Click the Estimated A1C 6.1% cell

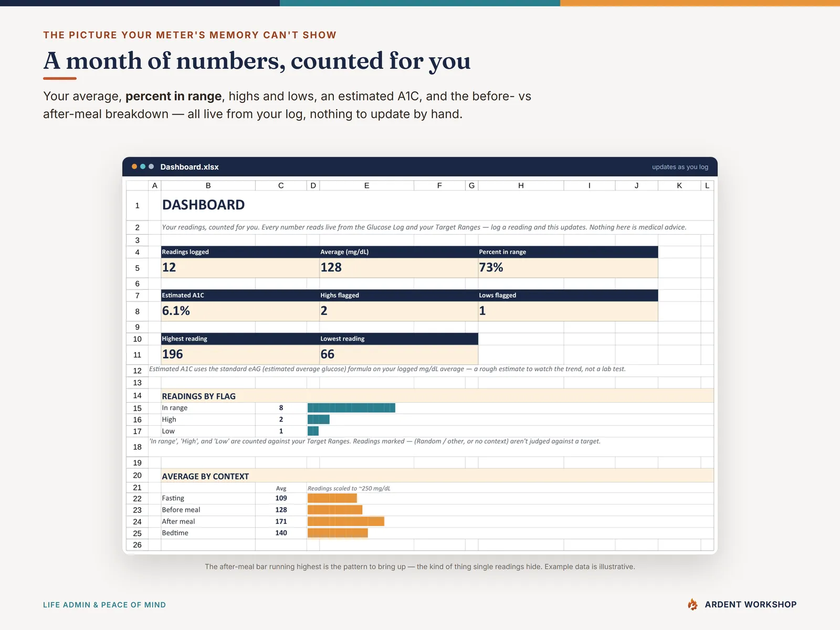(x=240, y=311)
